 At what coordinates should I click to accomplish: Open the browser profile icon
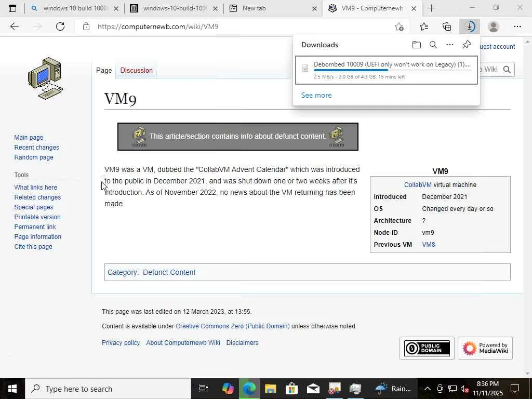pos(494,26)
